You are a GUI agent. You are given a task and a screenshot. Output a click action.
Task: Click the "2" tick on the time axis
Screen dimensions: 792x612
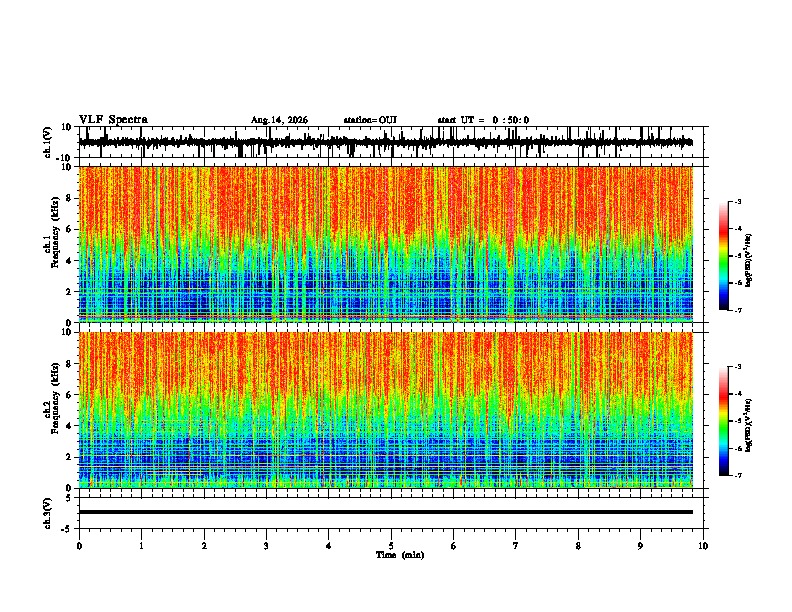(x=204, y=546)
